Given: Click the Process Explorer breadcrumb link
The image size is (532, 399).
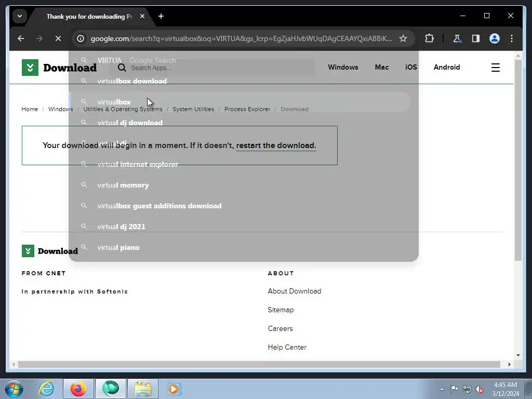Looking at the screenshot, I should (247, 109).
